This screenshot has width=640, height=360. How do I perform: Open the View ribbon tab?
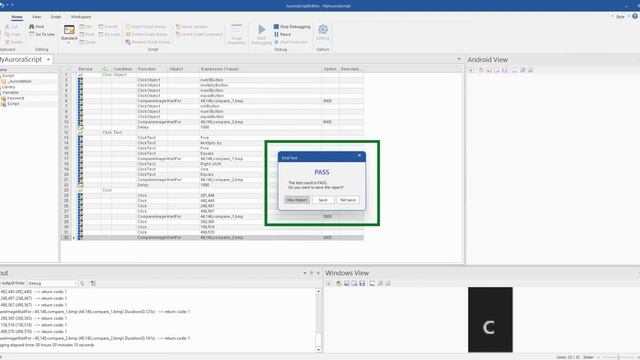coord(36,17)
